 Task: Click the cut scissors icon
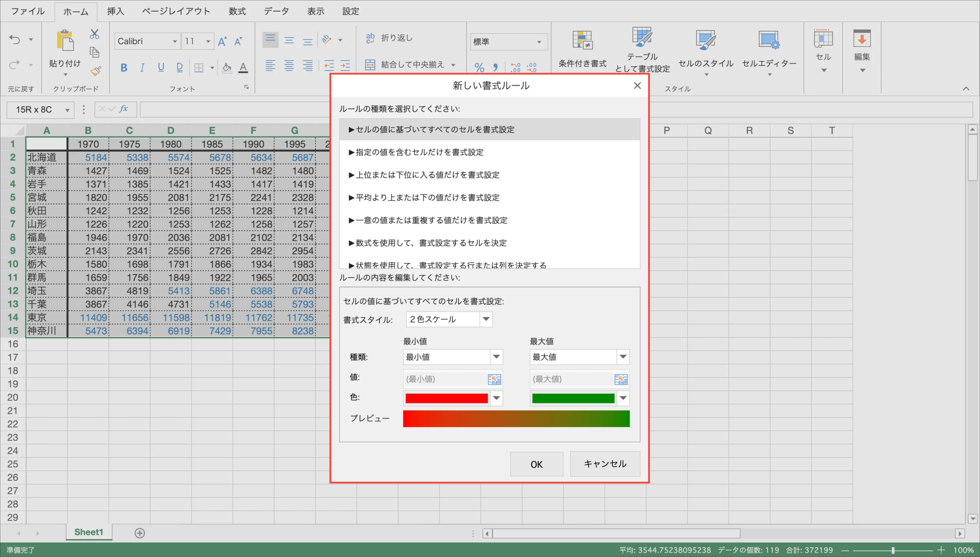click(94, 34)
